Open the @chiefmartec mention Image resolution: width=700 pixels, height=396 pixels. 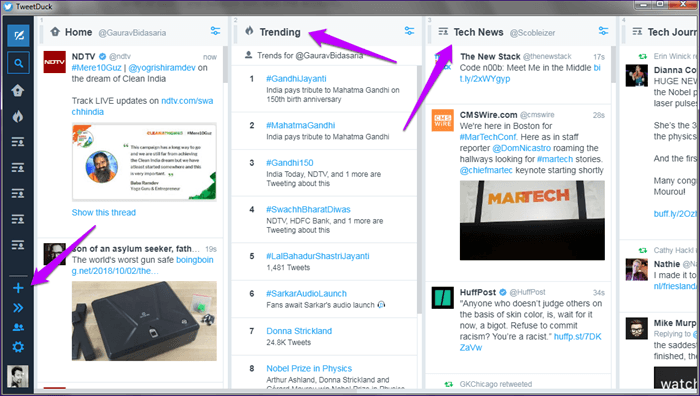tap(486, 171)
